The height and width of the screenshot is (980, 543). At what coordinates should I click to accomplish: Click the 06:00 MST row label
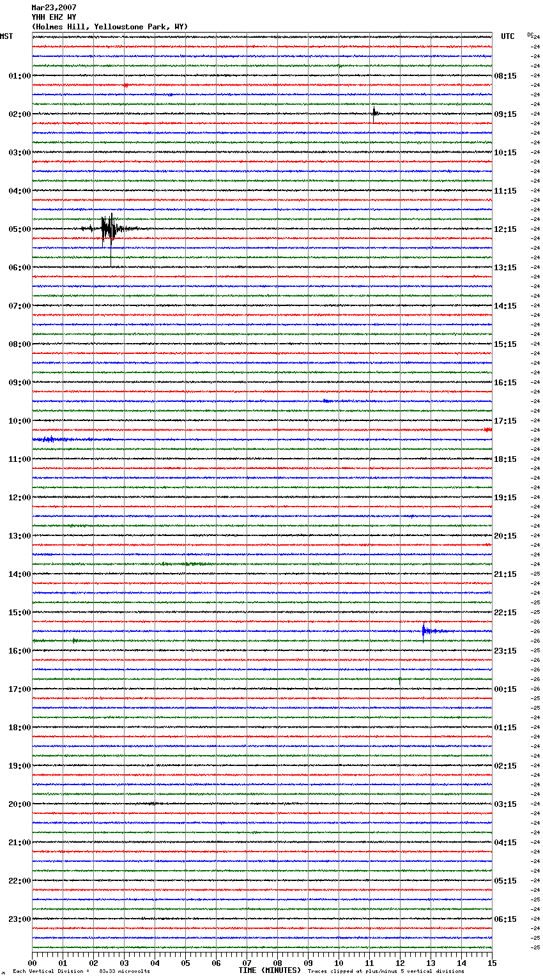20,268
